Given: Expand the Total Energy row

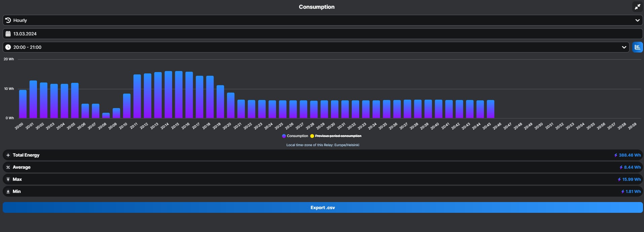Looking at the screenshot, I should (x=26, y=155).
